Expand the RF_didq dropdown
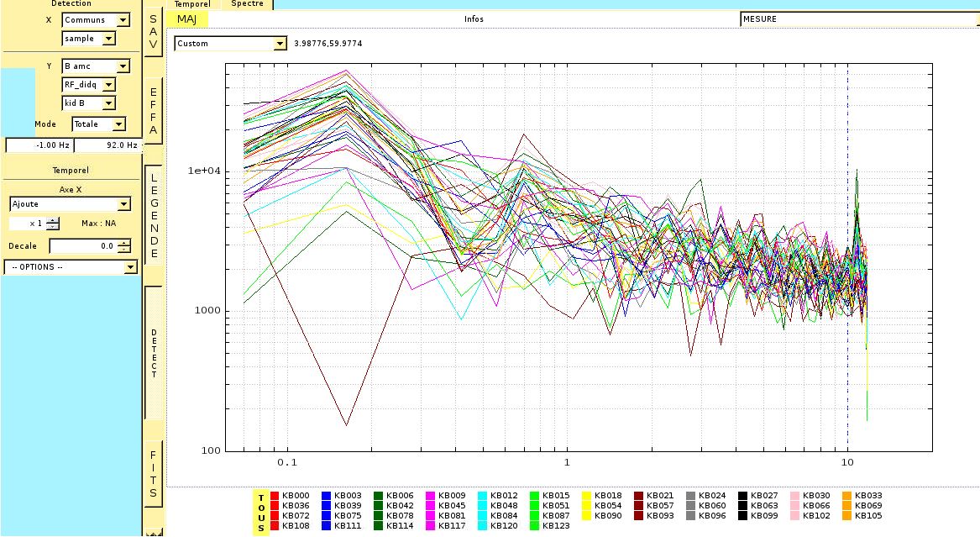Viewport: 980px width, 537px height. [x=89, y=85]
